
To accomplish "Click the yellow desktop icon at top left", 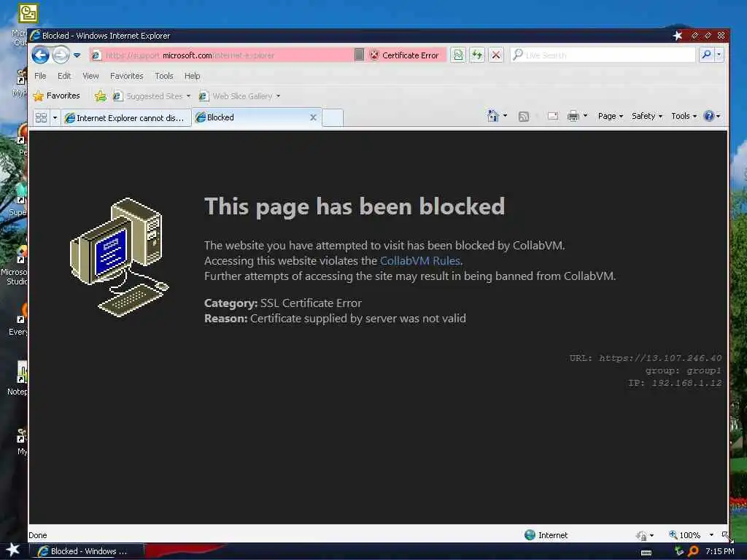I will tap(28, 13).
